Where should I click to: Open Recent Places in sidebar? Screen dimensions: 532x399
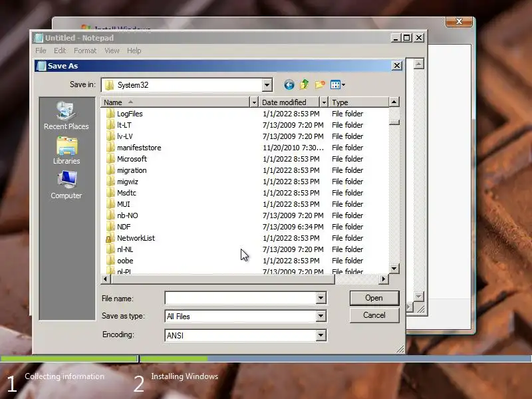(66, 116)
